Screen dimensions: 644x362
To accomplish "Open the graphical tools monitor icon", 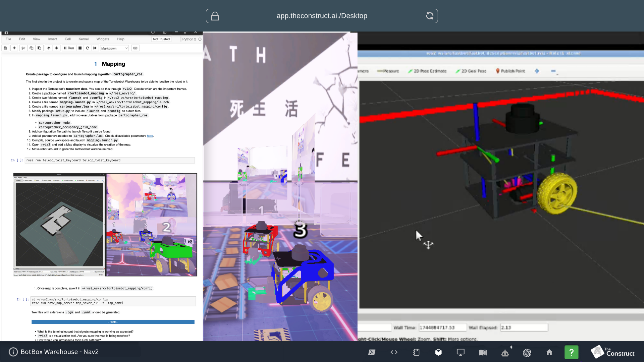I will coord(461,352).
